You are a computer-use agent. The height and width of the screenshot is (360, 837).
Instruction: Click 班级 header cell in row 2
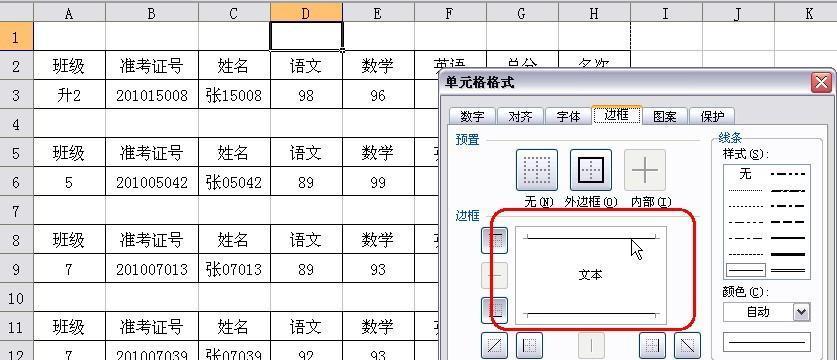pos(69,66)
